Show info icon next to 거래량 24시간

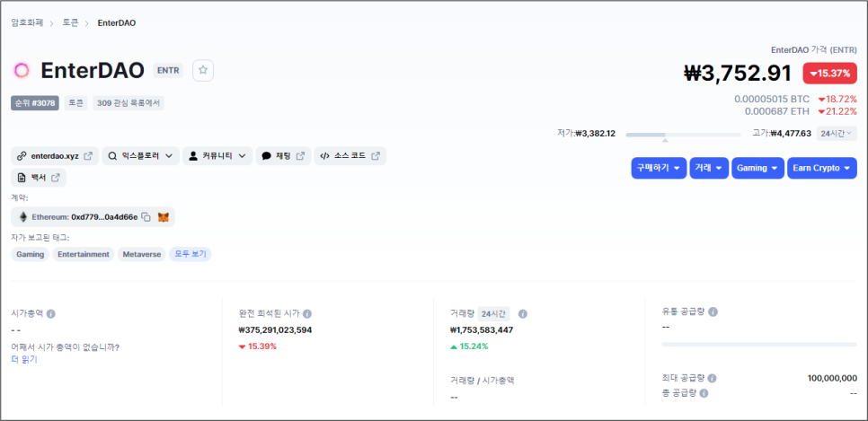tap(523, 313)
